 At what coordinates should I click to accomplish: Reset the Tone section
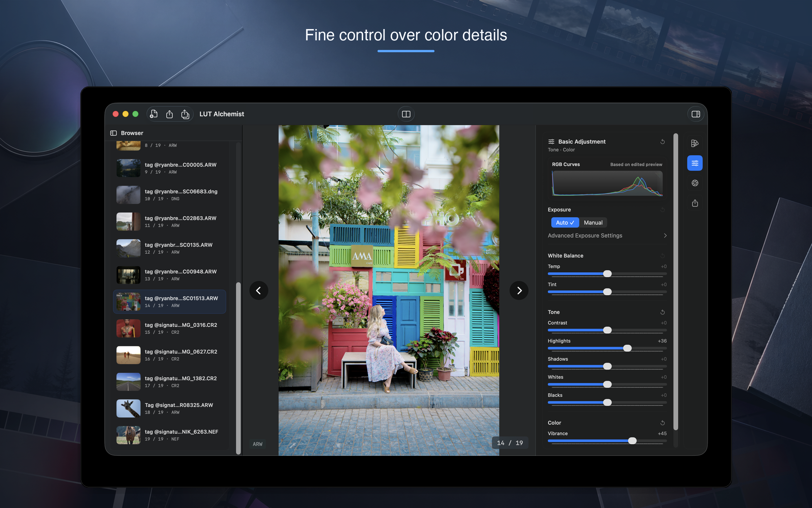pos(662,312)
